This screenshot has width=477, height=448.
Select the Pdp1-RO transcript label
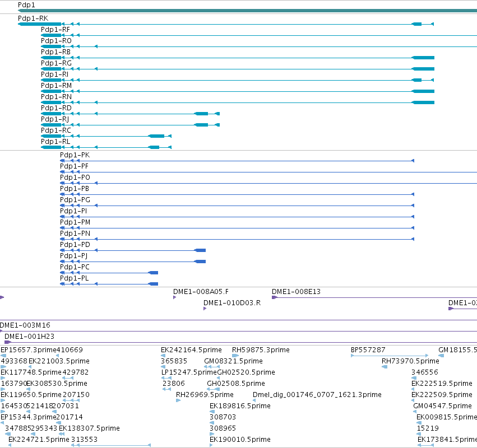(56, 41)
